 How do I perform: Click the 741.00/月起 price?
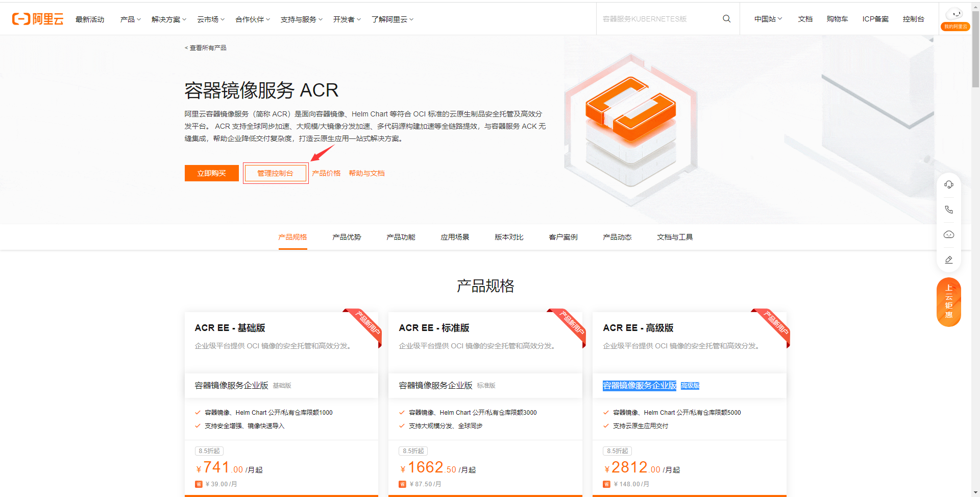pos(229,468)
